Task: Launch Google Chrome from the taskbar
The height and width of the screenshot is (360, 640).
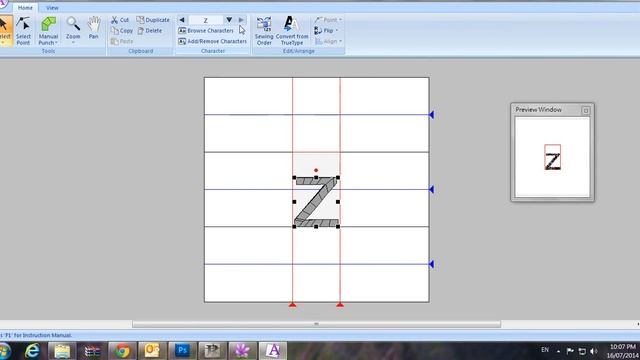Action: (x=122, y=351)
